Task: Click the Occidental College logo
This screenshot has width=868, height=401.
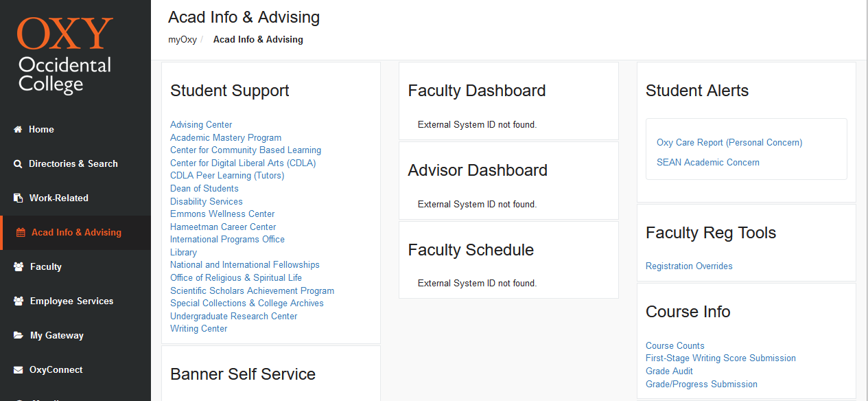Action: click(x=64, y=55)
